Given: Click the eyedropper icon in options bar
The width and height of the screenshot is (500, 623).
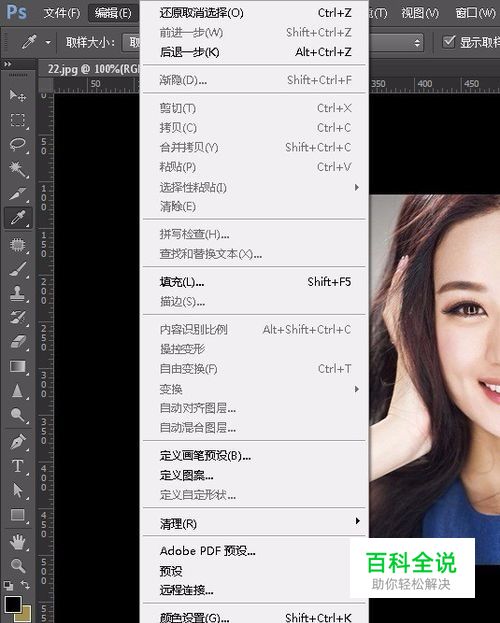Looking at the screenshot, I should 29,41.
